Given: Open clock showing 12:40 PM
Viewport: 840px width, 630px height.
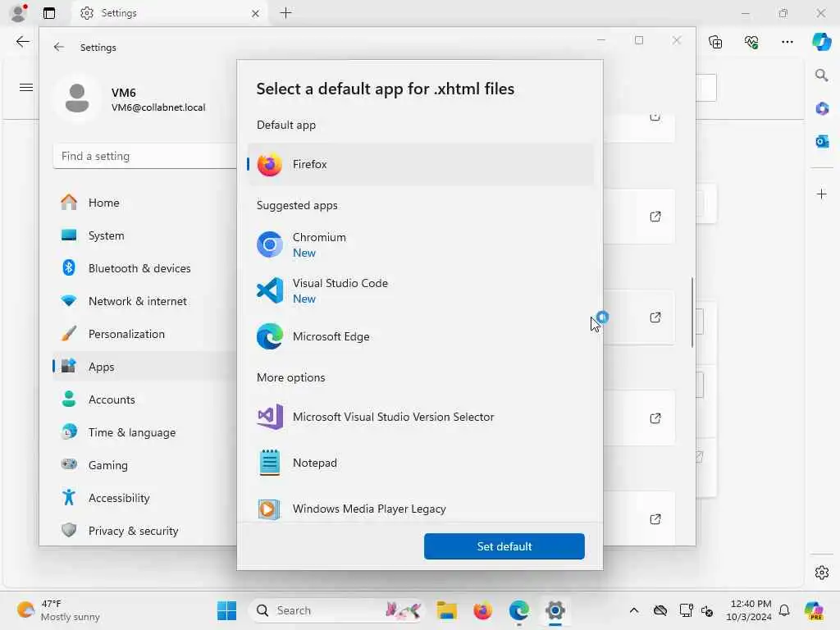Looking at the screenshot, I should coord(750,610).
